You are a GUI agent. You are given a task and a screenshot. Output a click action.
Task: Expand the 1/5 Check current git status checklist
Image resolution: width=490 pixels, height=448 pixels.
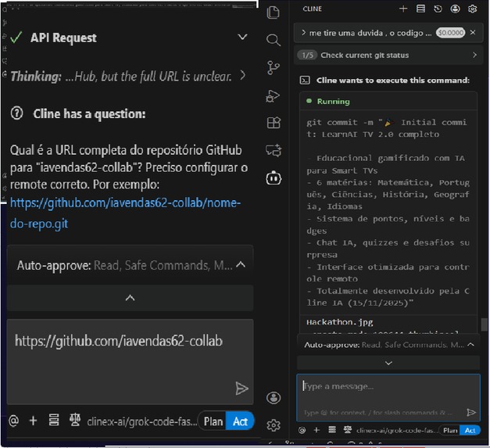point(388,55)
